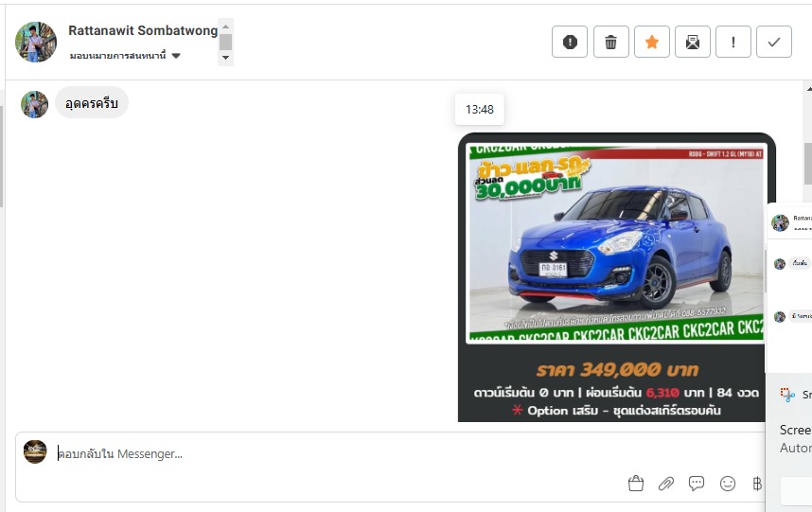
Task: Open shopping bag products icon
Action: click(635, 484)
